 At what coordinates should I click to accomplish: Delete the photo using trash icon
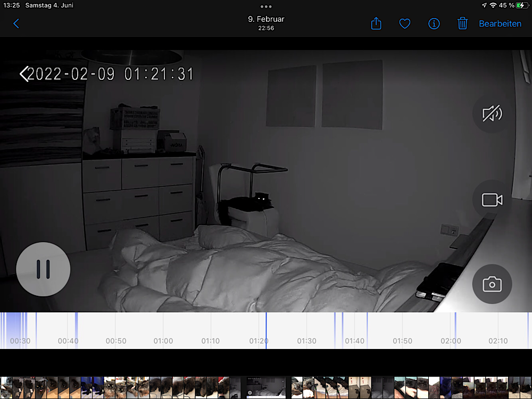click(x=462, y=23)
